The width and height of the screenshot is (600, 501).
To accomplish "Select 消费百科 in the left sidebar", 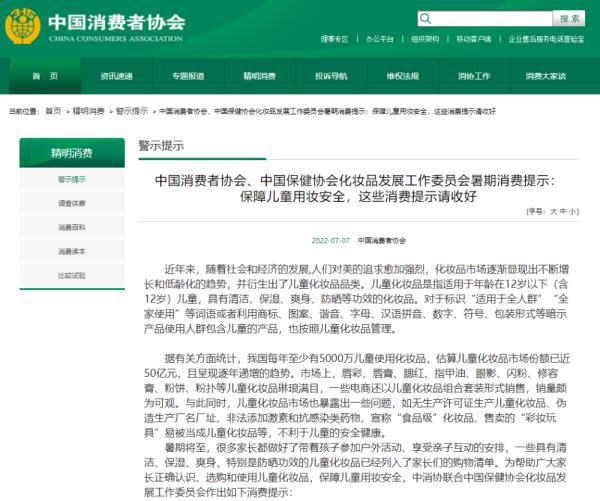I will pyautogui.click(x=72, y=227).
